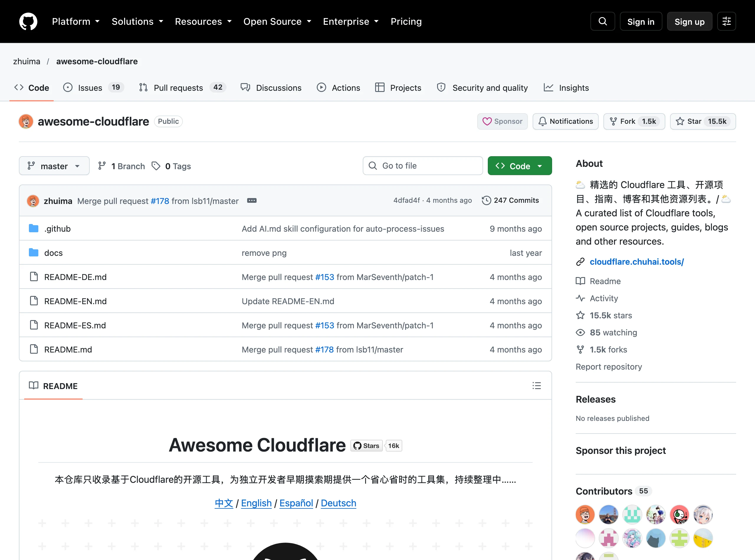Image resolution: width=755 pixels, height=560 pixels.
Task: Open the Security and quality tab
Action: [x=482, y=88]
